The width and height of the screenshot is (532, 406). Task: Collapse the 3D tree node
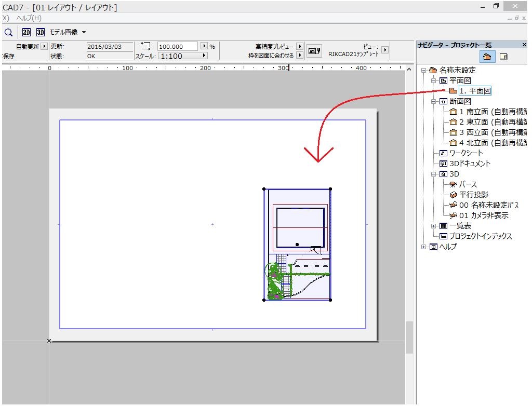(433, 174)
